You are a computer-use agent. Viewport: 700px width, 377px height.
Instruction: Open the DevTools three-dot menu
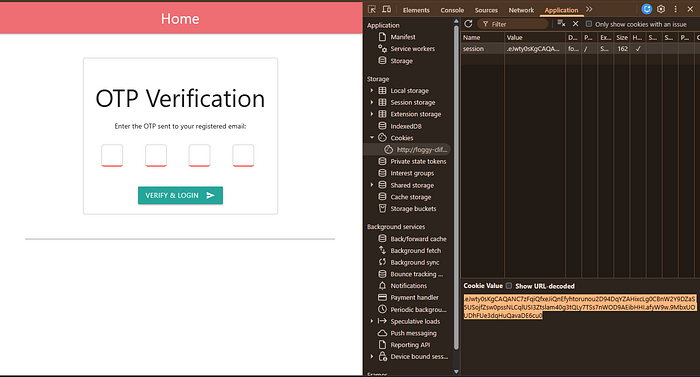click(x=676, y=9)
